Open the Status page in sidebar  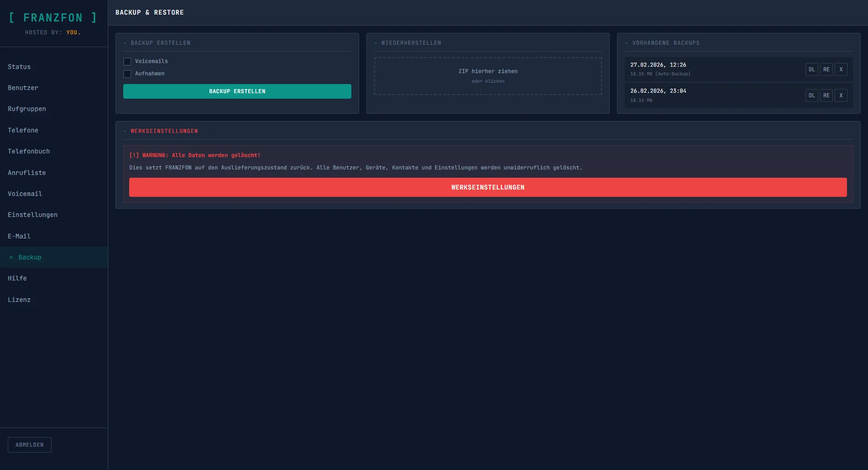19,67
